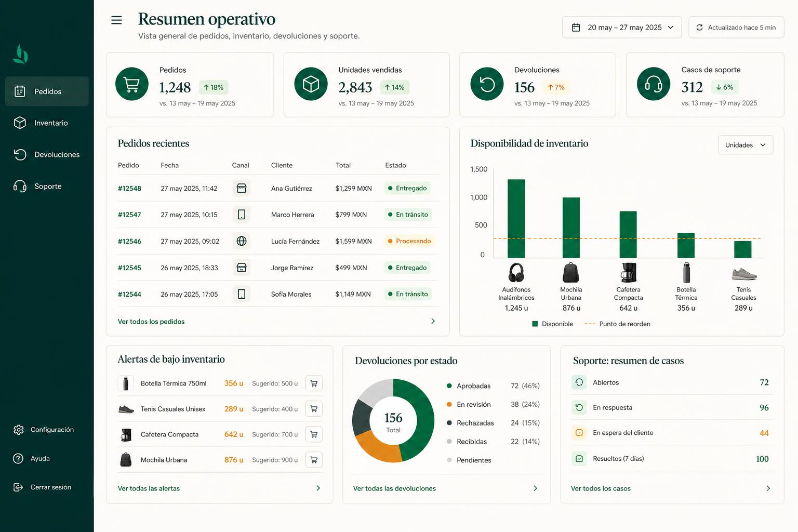The height and width of the screenshot is (532, 798).
Task: Click the headphones product thumbnail under the chart
Action: (516, 272)
